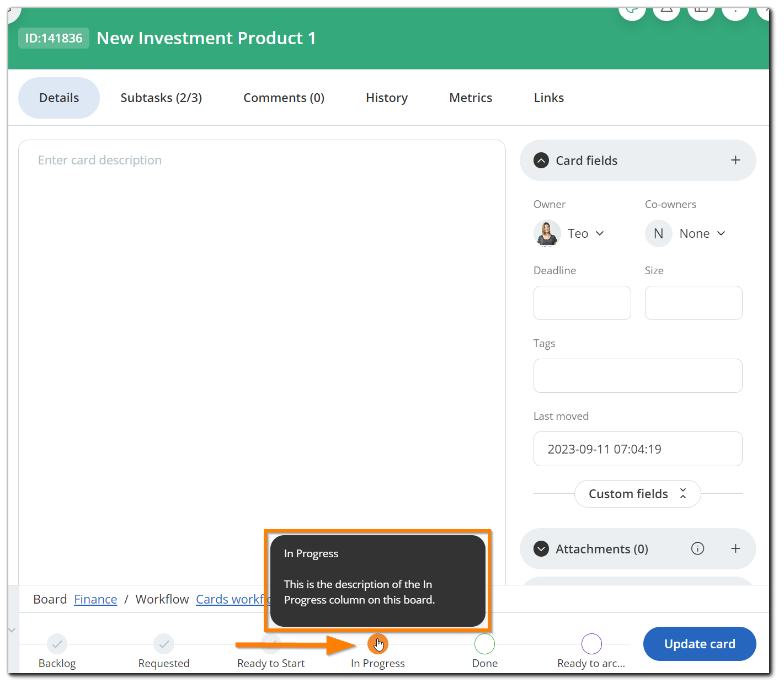The width and height of the screenshot is (784, 688).
Task: Select the In Progress column circle
Action: [378, 643]
